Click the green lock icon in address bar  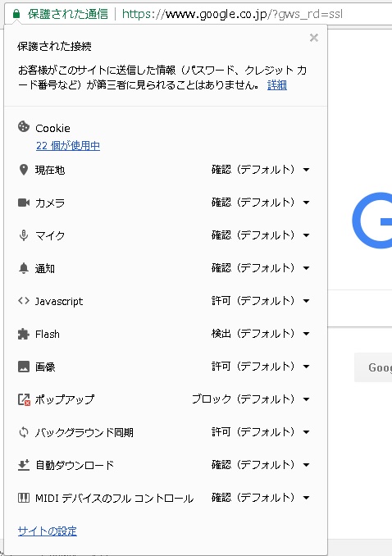pos(16,14)
